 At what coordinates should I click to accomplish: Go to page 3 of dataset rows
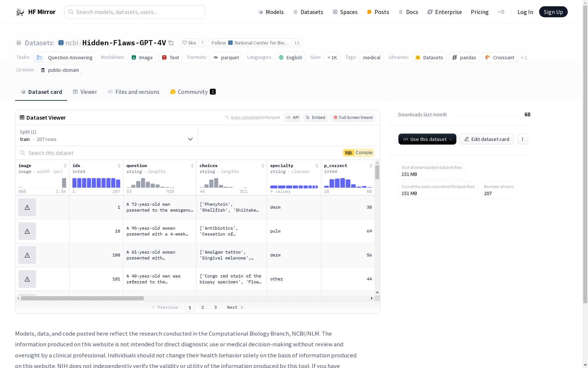tap(215, 307)
